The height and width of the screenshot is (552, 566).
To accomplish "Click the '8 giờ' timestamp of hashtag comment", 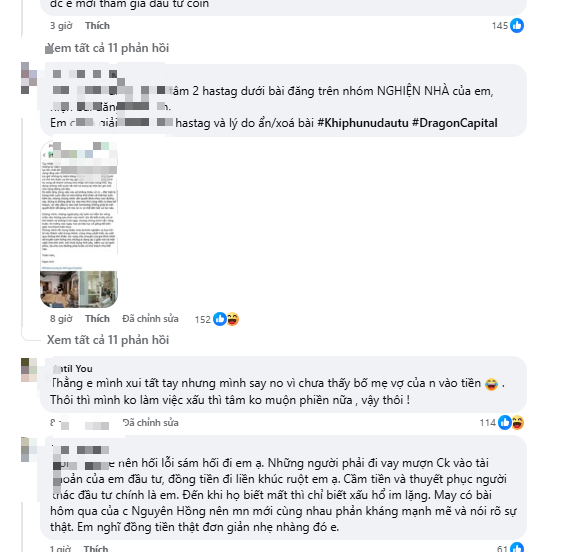I will (61, 319).
